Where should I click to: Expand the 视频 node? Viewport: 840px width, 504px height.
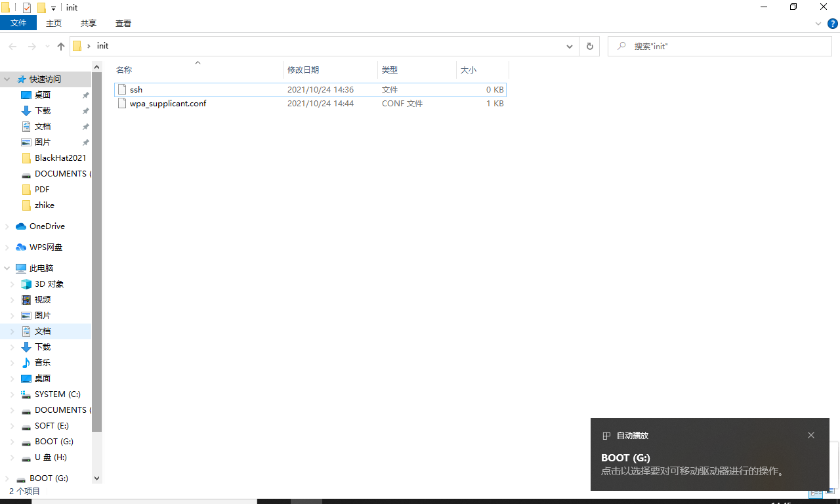(12, 300)
